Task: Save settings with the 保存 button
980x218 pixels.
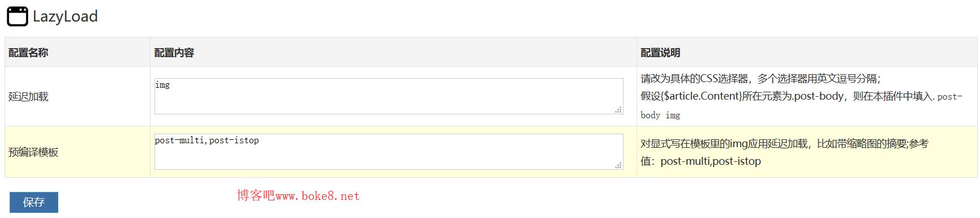Action: (34, 202)
